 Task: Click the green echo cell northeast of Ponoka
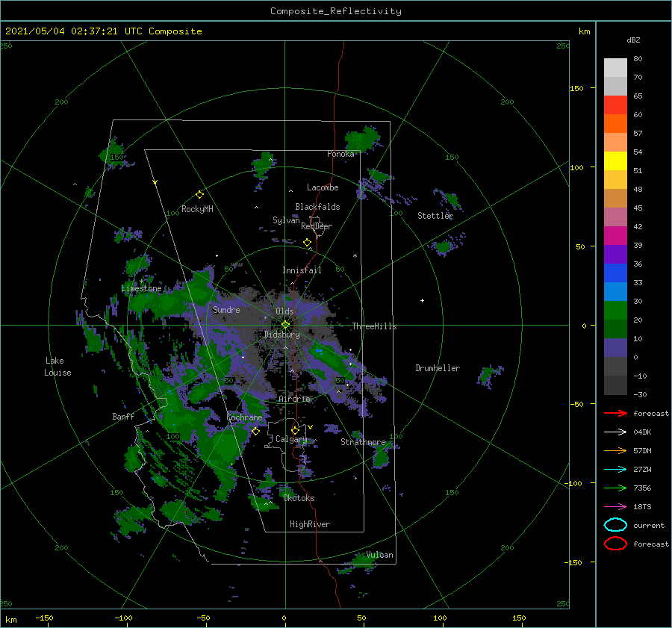[363, 138]
